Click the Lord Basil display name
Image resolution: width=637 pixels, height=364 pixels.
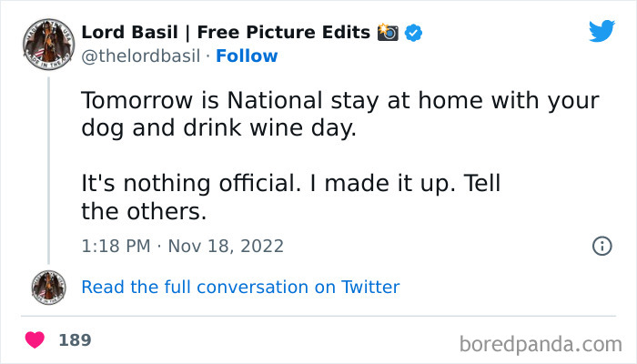226,33
